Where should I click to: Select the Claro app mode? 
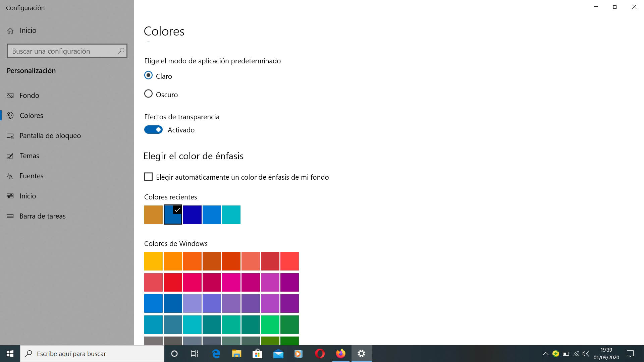(148, 75)
